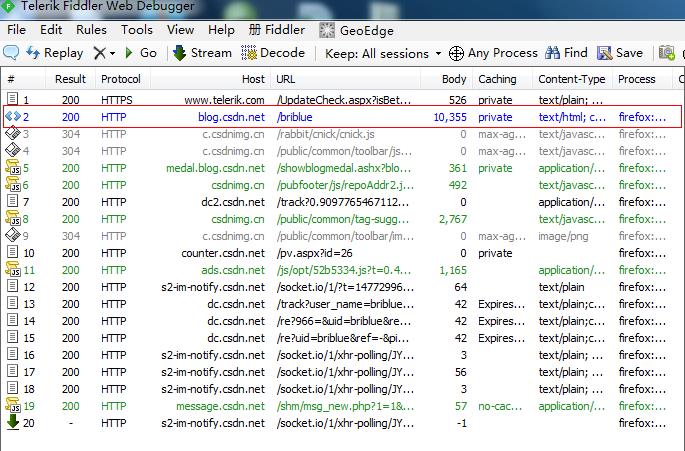This screenshot has width=685, height=451.
Task: Save sessions using the Save button
Action: (620, 53)
